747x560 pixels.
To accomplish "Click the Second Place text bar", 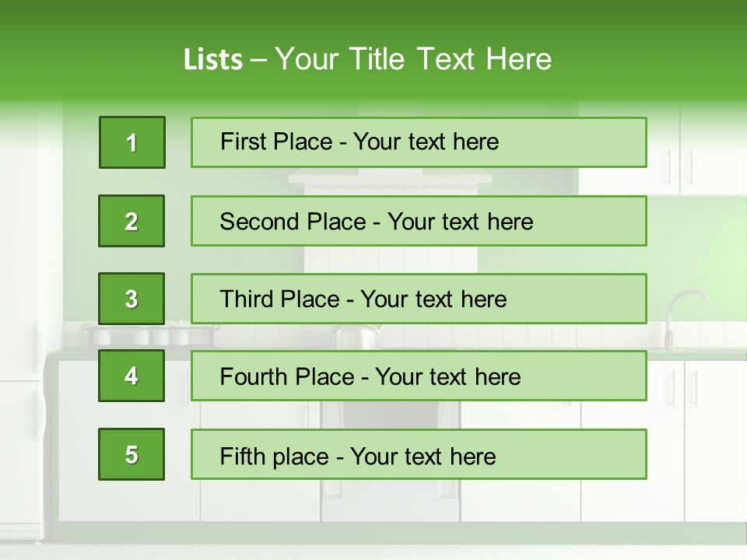I will coord(419,221).
